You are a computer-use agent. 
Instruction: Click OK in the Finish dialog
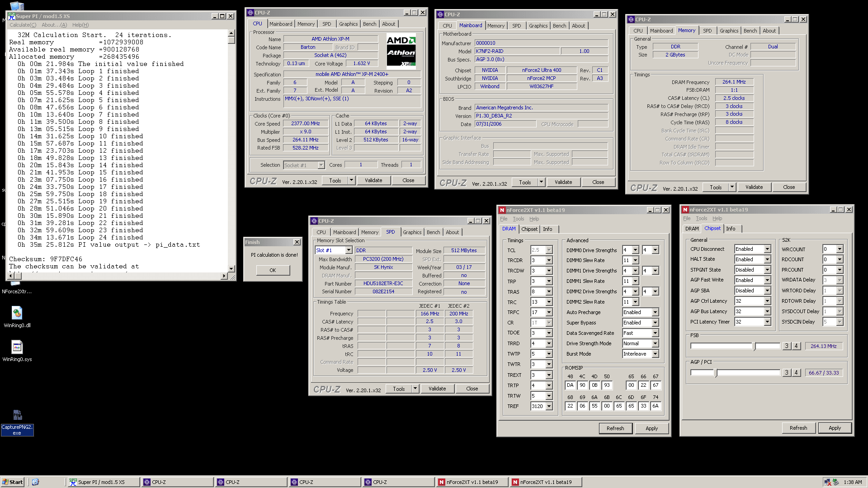(273, 270)
